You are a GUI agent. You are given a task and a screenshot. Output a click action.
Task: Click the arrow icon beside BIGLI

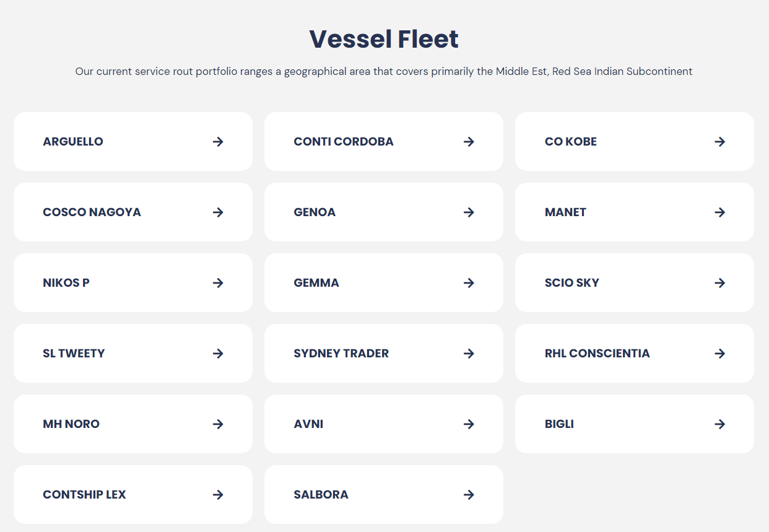click(719, 424)
